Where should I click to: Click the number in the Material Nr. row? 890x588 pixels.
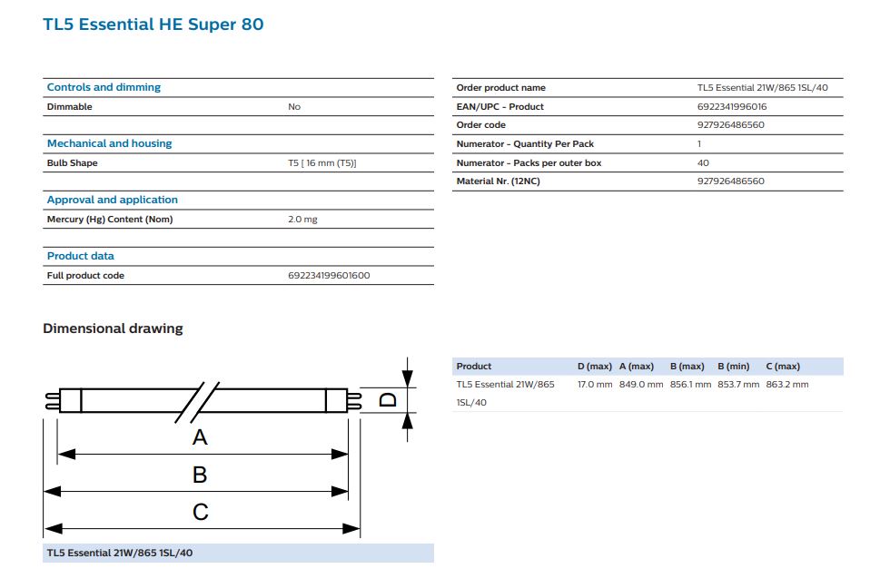coord(731,181)
